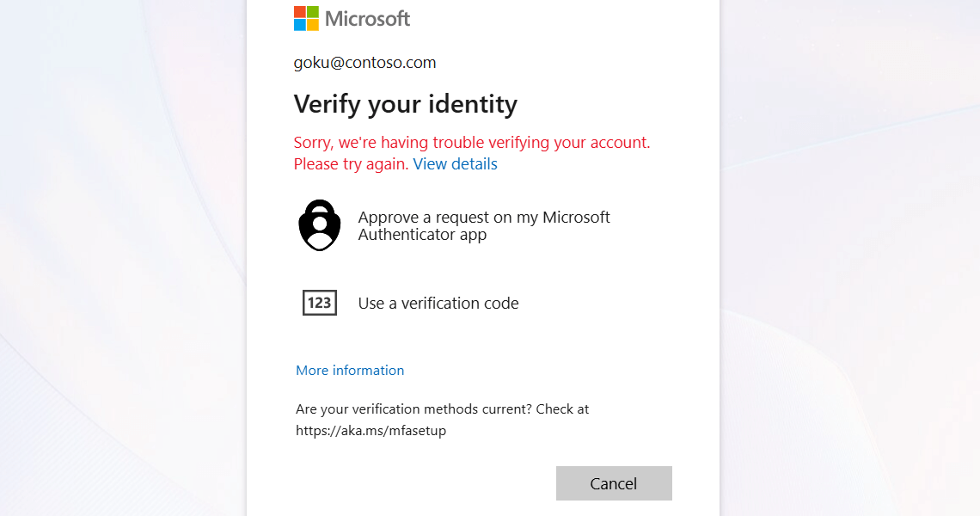980x516 pixels.
Task: Click the Microsoft four-square logo
Action: (304, 18)
